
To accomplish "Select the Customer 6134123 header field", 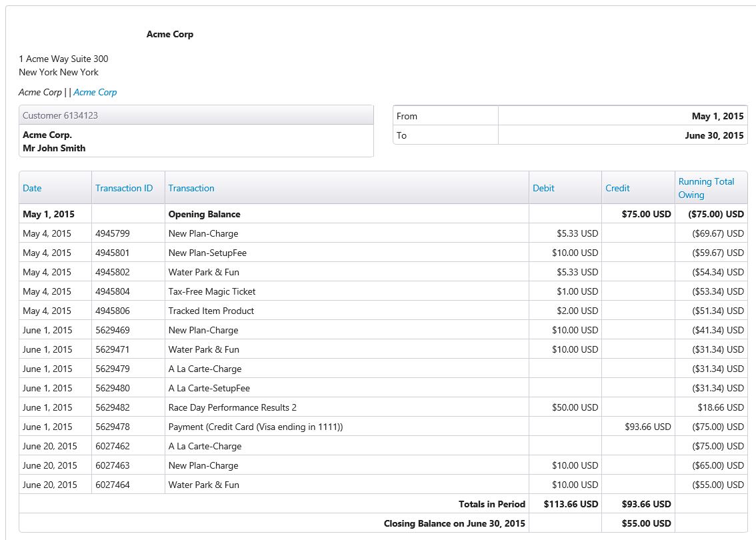I will click(x=196, y=115).
